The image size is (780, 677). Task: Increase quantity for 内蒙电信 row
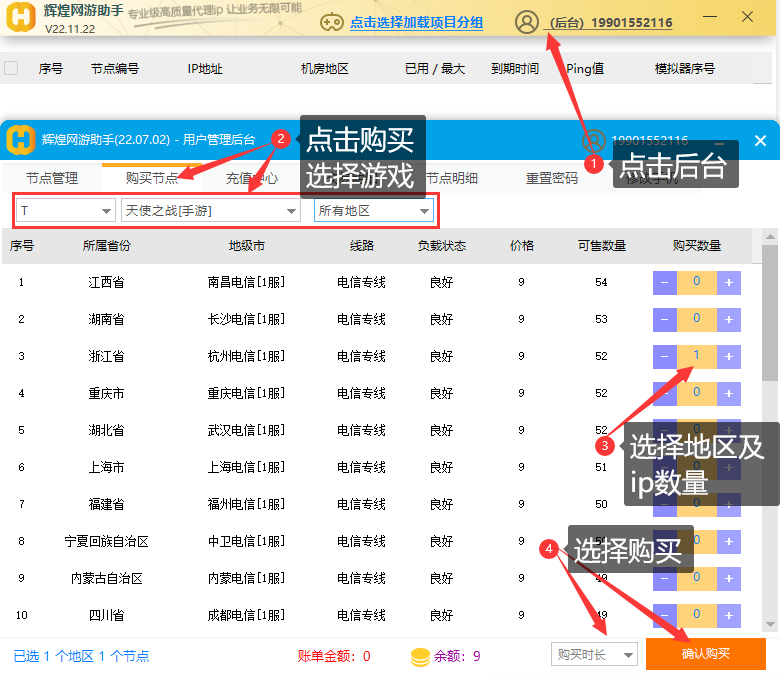click(729, 579)
